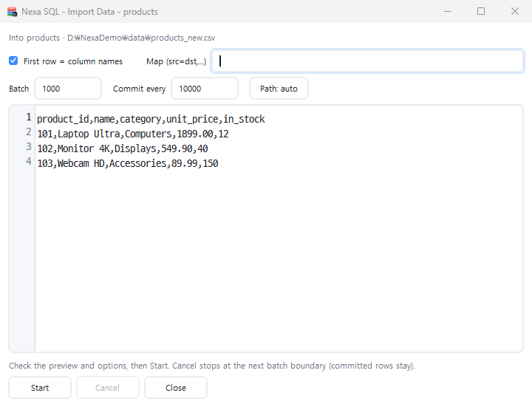Focus the Map (src=dst,...) input field
This screenshot has width=532, height=407.
[367, 61]
